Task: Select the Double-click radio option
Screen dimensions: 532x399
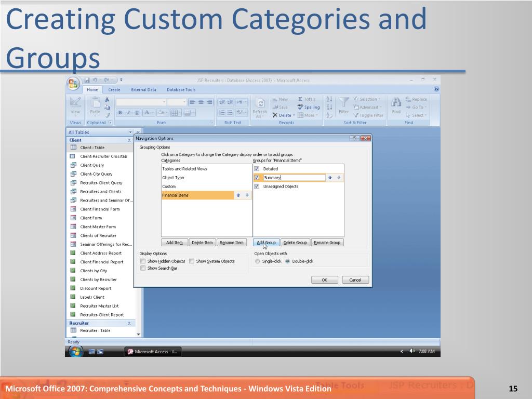Action: coord(288,261)
